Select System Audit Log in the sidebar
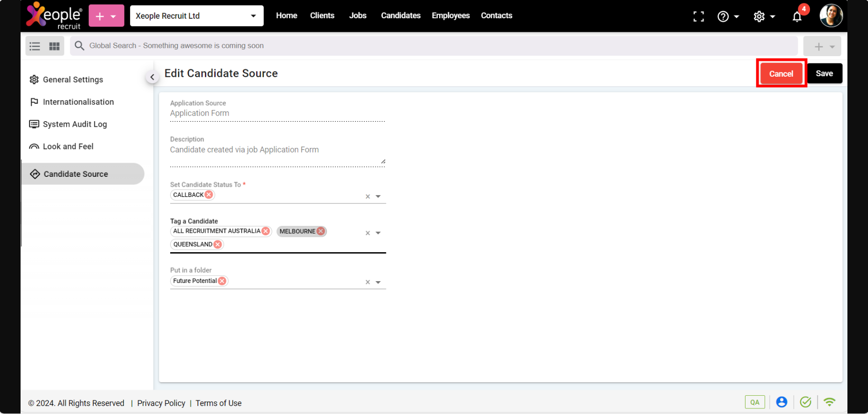The height and width of the screenshot is (414, 868). (x=75, y=124)
